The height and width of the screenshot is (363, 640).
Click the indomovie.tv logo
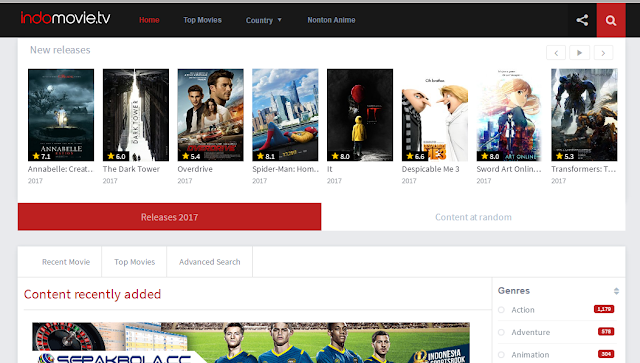point(65,18)
